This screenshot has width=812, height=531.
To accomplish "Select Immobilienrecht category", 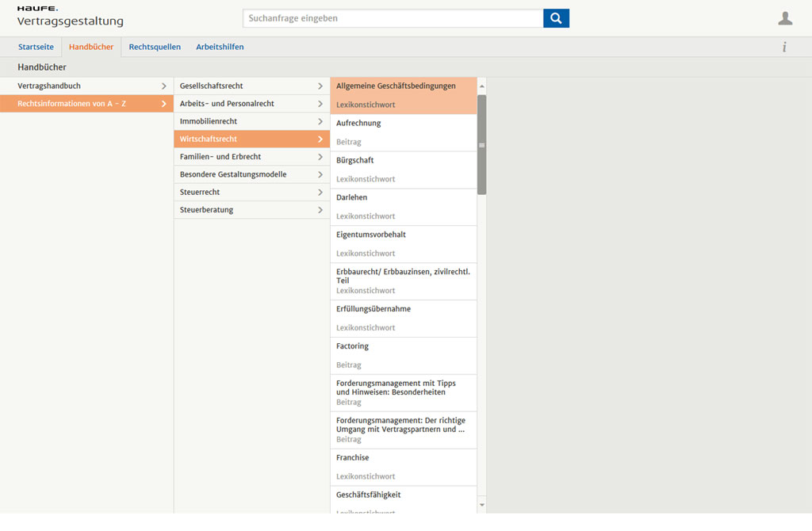I will pyautogui.click(x=251, y=121).
